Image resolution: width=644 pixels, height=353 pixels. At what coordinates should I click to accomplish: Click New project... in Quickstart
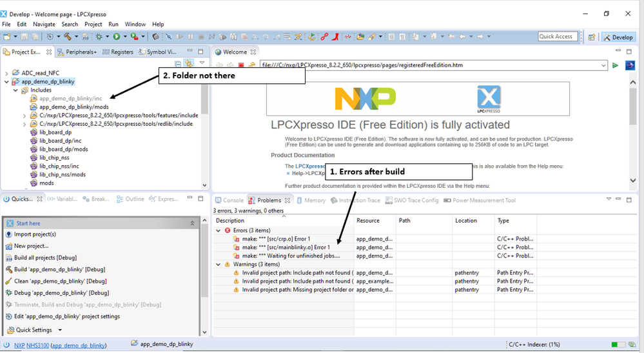point(31,246)
